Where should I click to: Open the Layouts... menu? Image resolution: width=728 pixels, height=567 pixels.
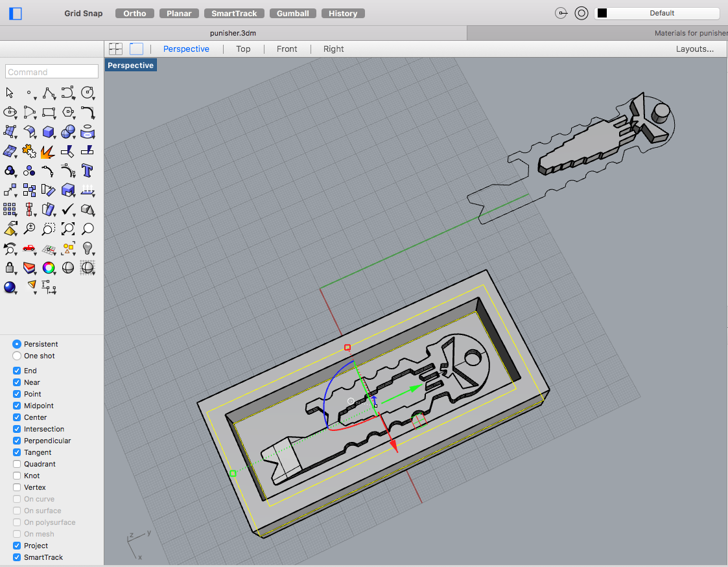coord(694,49)
